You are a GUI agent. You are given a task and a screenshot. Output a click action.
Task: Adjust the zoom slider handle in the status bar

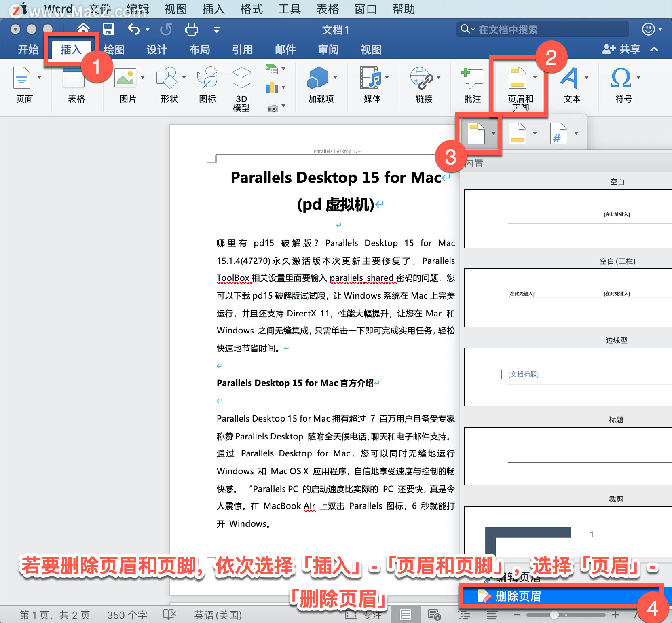[x=554, y=615]
